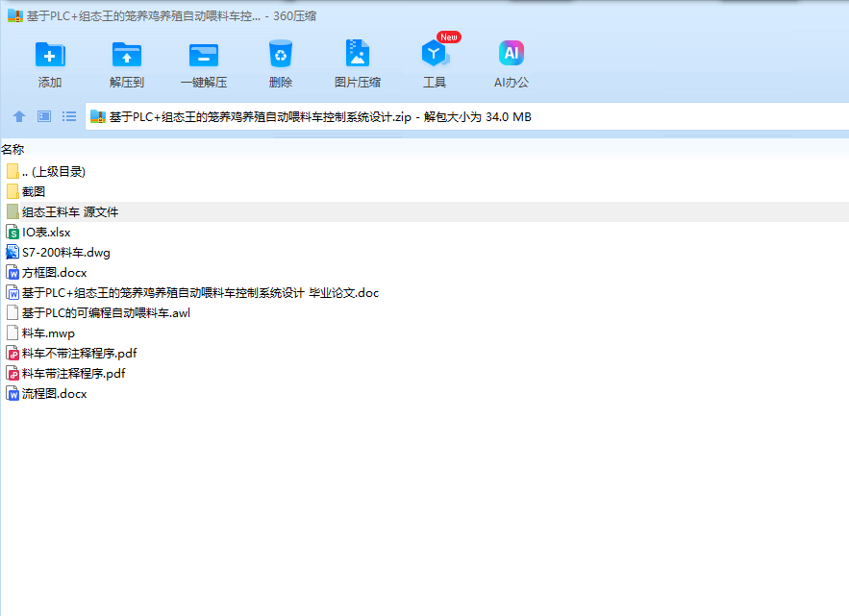Select the 料车.mwp file
This screenshot has height=616, width=849.
point(425,333)
